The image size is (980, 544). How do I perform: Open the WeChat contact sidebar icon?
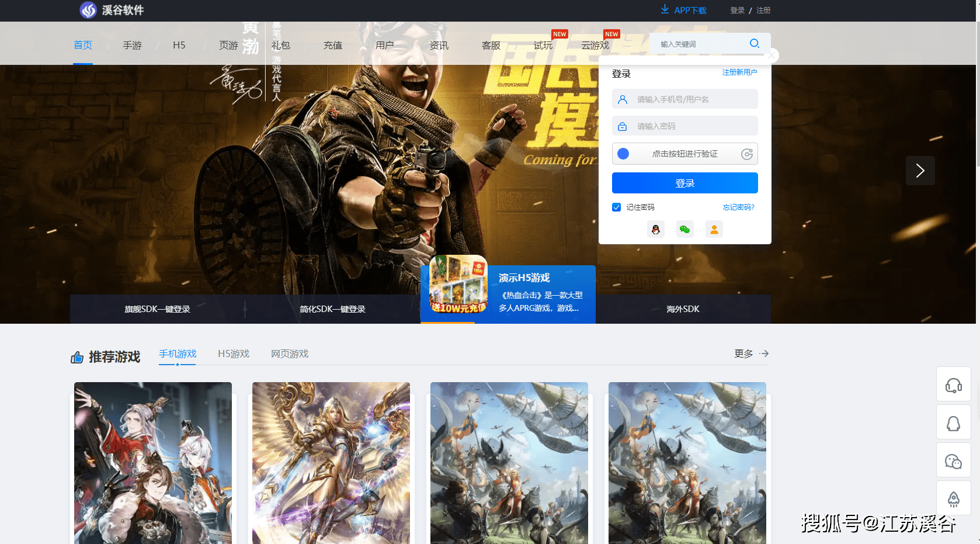pyautogui.click(x=953, y=461)
